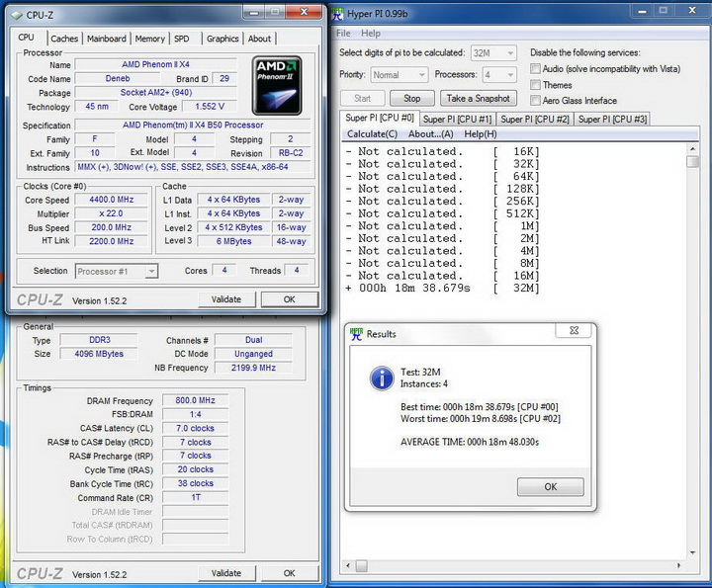Close the CPU-Z front window
This screenshot has width=712, height=588.
pyautogui.click(x=304, y=12)
